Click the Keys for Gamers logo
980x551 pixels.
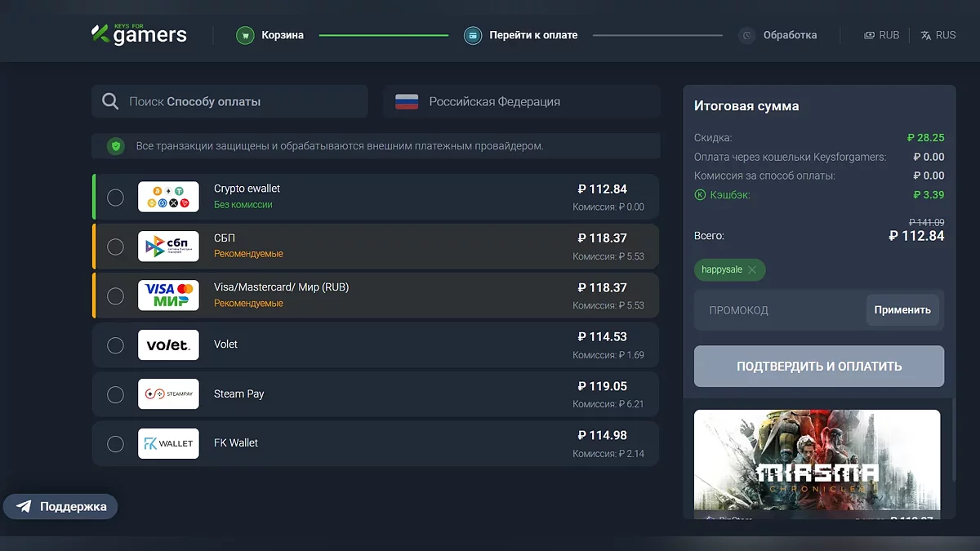pos(139,34)
